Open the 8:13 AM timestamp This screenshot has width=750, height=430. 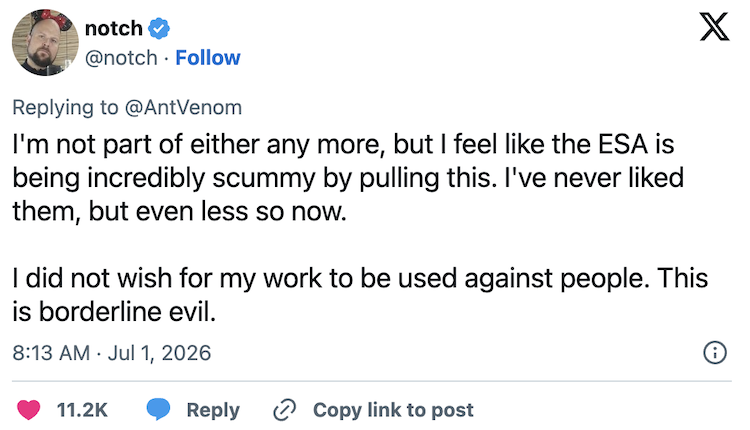[x=51, y=353]
